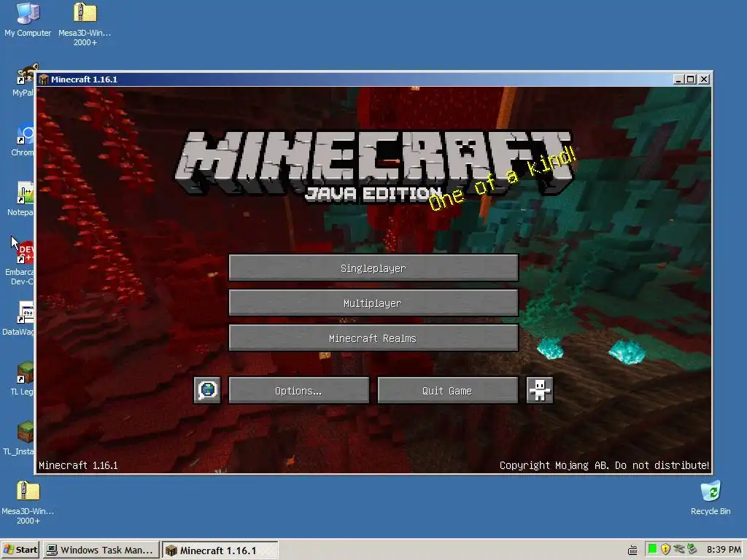The image size is (747, 560).
Task: Open the Minecraft accessibility settings icon
Action: (540, 391)
